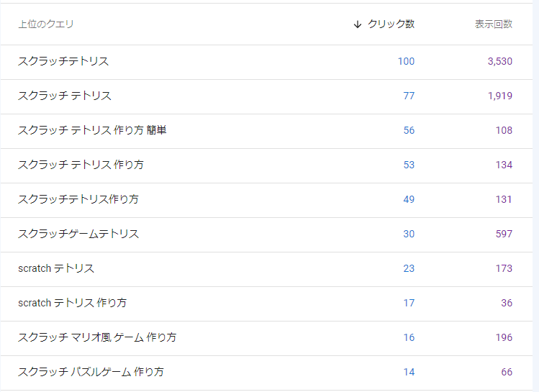Image resolution: width=539 pixels, height=392 pixels.
Task: Select the スクラッチゲームテトリス query
Action: click(x=78, y=234)
